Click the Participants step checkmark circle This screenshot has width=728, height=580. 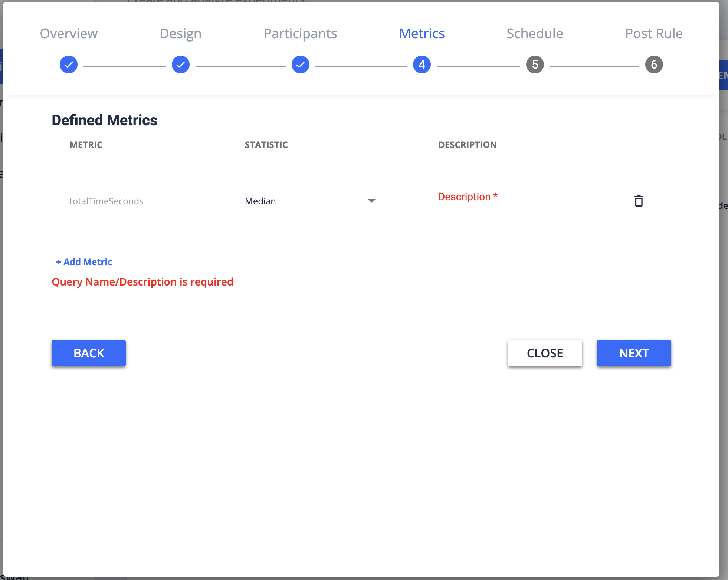coord(300,65)
